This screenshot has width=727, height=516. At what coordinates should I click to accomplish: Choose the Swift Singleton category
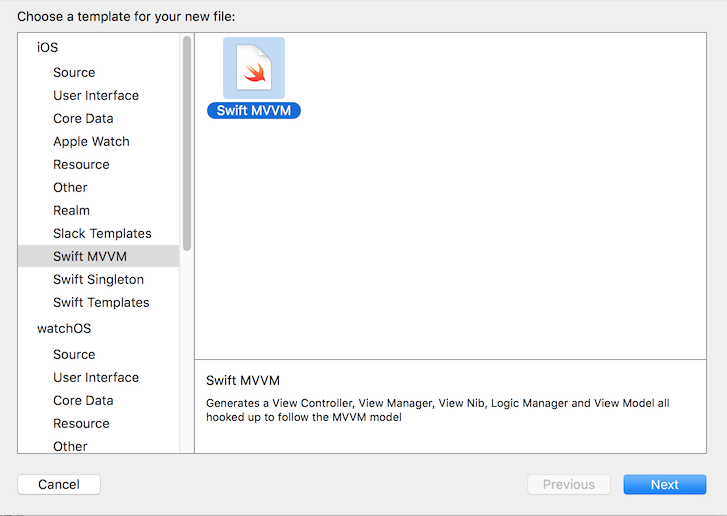pyautogui.click(x=98, y=279)
